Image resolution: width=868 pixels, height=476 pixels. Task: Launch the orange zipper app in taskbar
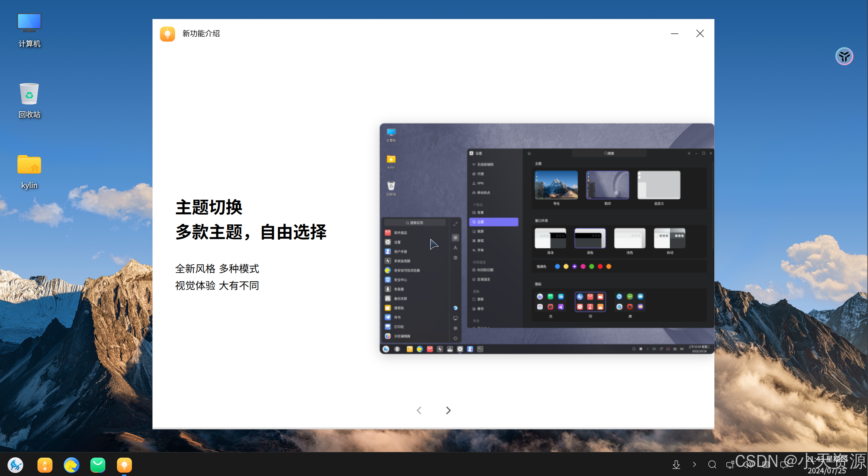tap(45, 465)
